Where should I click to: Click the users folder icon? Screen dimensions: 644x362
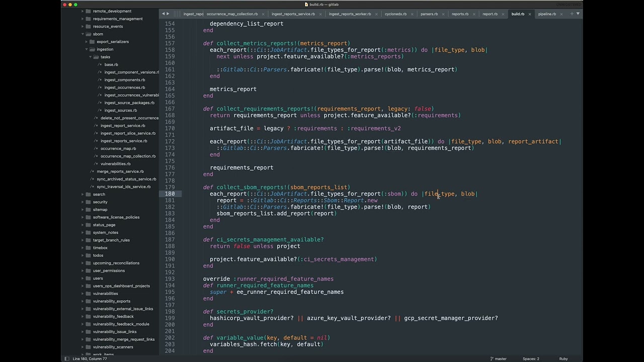[x=89, y=278]
